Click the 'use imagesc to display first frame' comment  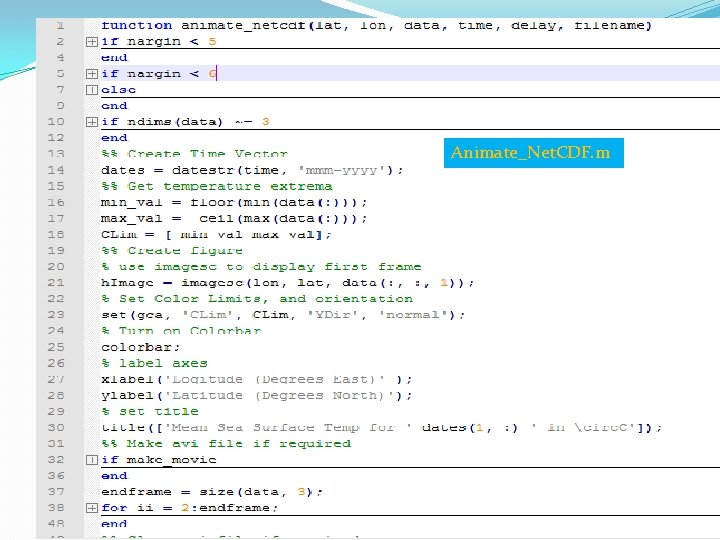pos(261,267)
